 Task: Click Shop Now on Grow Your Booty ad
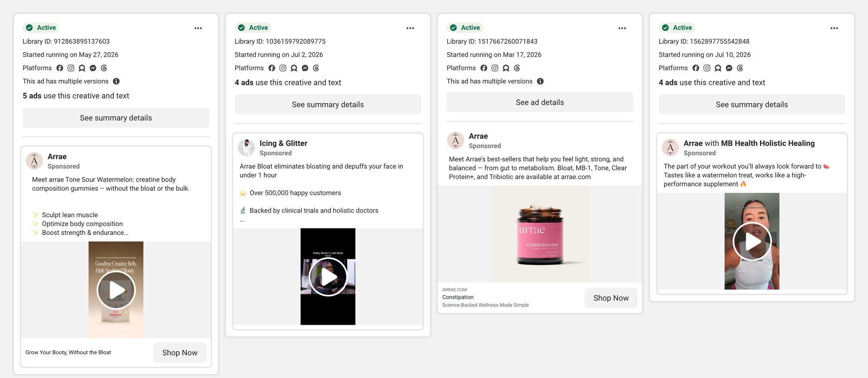point(180,353)
